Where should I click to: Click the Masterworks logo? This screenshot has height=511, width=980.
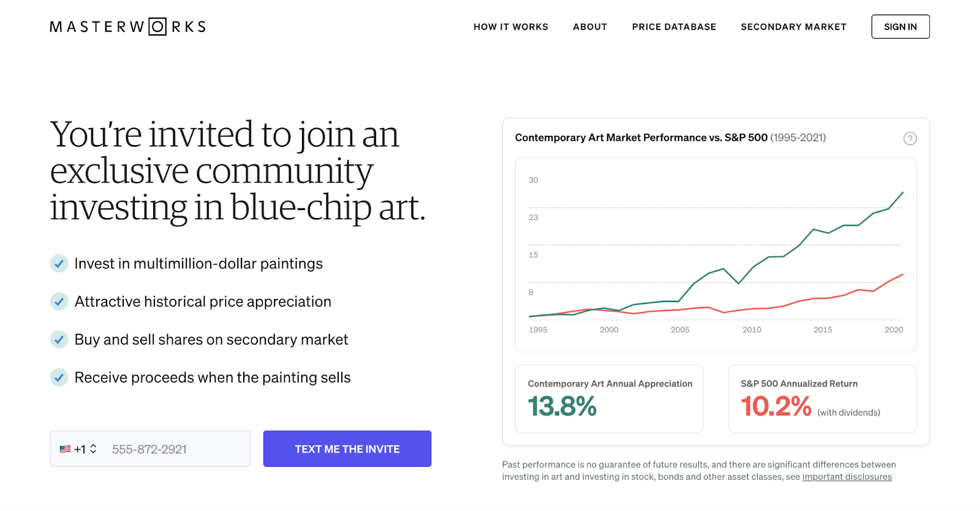127,27
